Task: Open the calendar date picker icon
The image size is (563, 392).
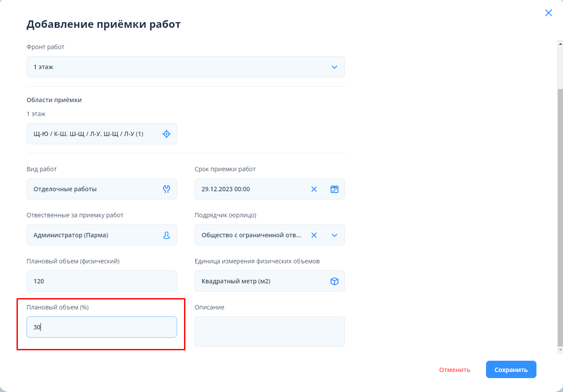Action: [334, 189]
